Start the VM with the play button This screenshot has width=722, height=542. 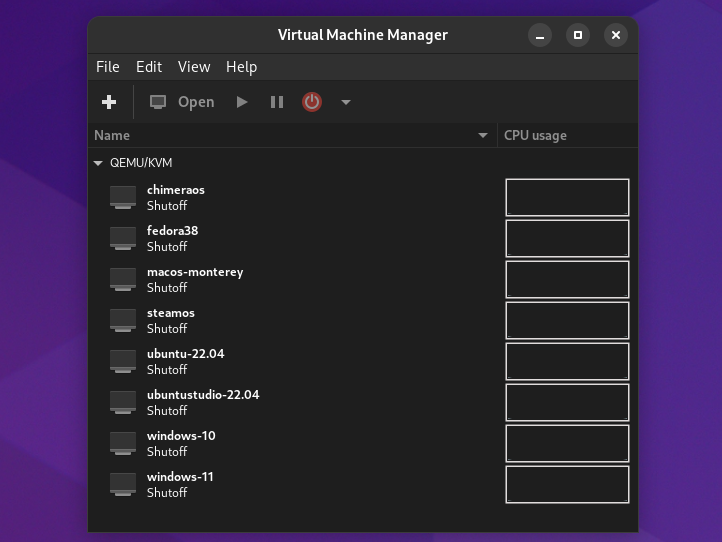(x=242, y=102)
